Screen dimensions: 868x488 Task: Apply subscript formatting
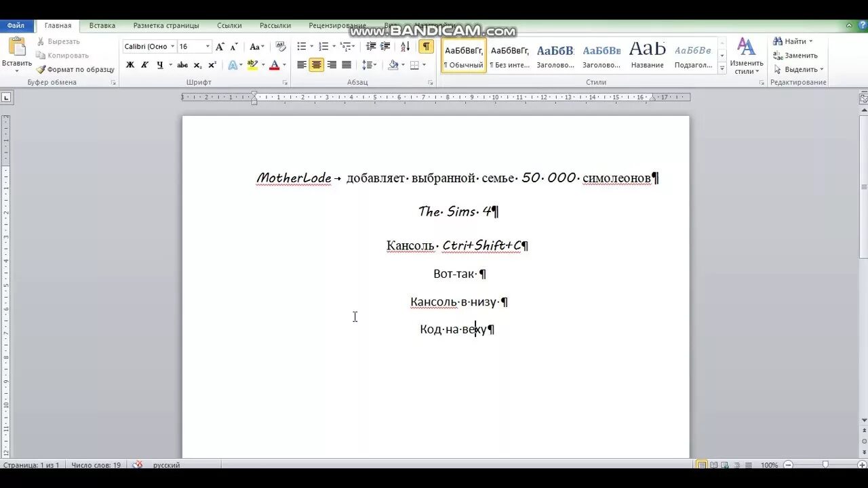(197, 65)
